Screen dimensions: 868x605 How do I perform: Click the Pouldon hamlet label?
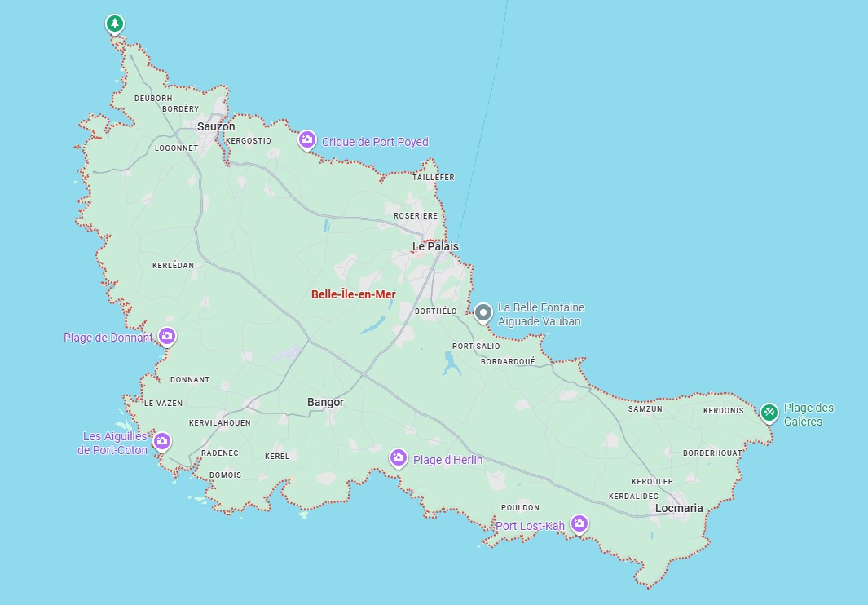pos(520,507)
